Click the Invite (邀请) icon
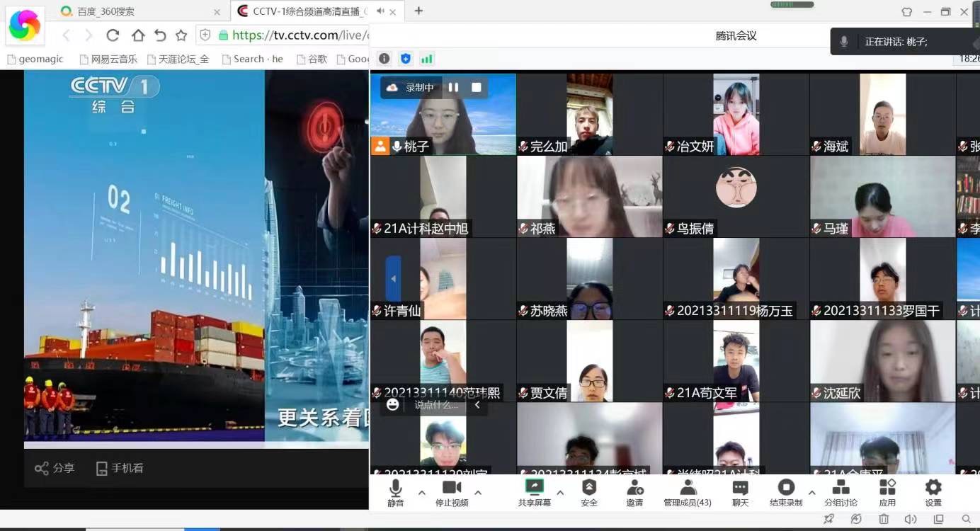 pyautogui.click(x=634, y=492)
